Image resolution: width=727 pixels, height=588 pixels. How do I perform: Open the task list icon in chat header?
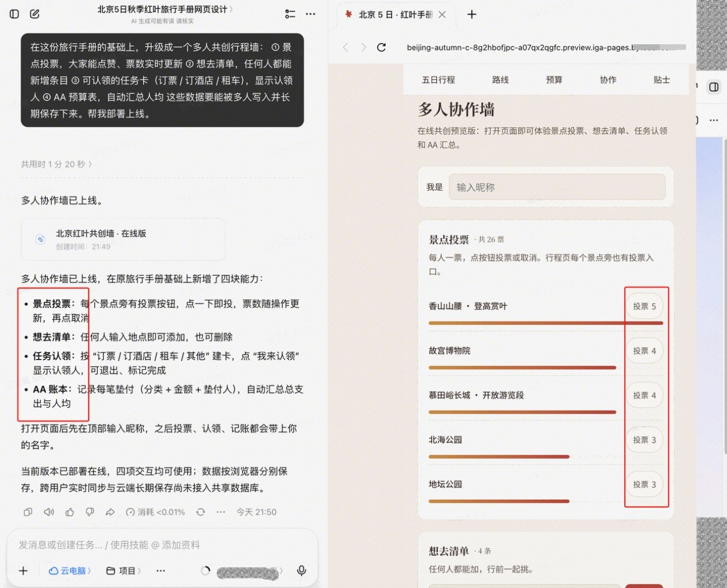[x=290, y=14]
